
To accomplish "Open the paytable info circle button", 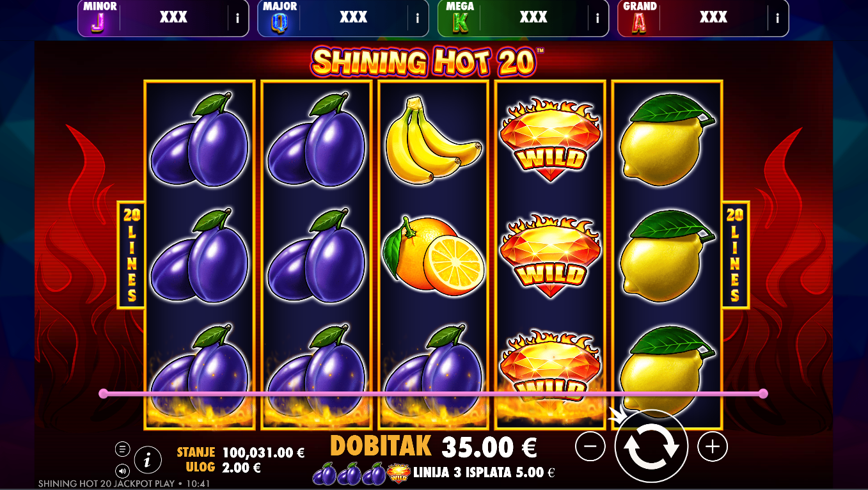I will coord(148,459).
